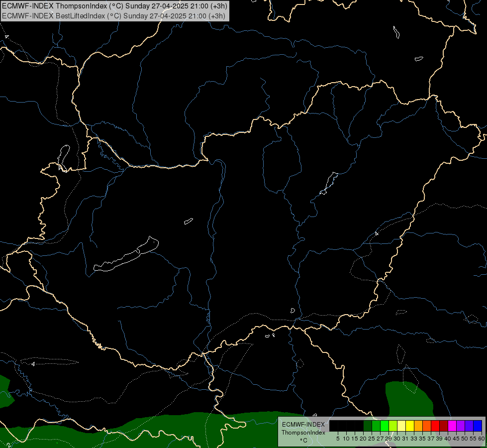Click the legend's ThompsonIndex label
This screenshot has width=487, height=448.
point(303,433)
